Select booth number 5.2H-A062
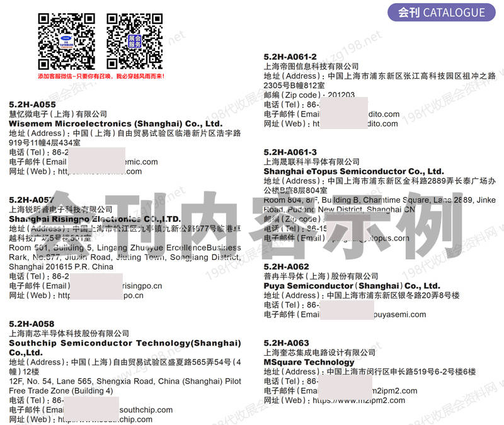The image size is (504, 425). tap(286, 266)
